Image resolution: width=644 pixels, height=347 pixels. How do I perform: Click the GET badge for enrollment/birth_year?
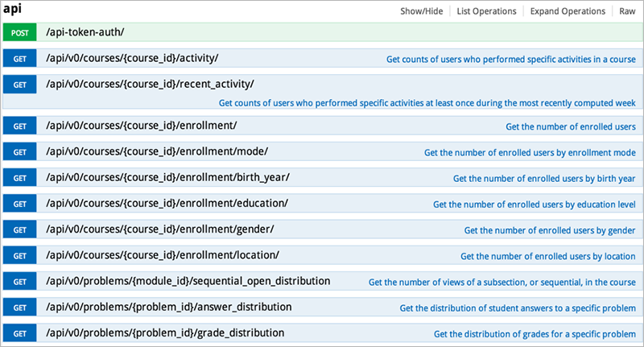tap(20, 178)
